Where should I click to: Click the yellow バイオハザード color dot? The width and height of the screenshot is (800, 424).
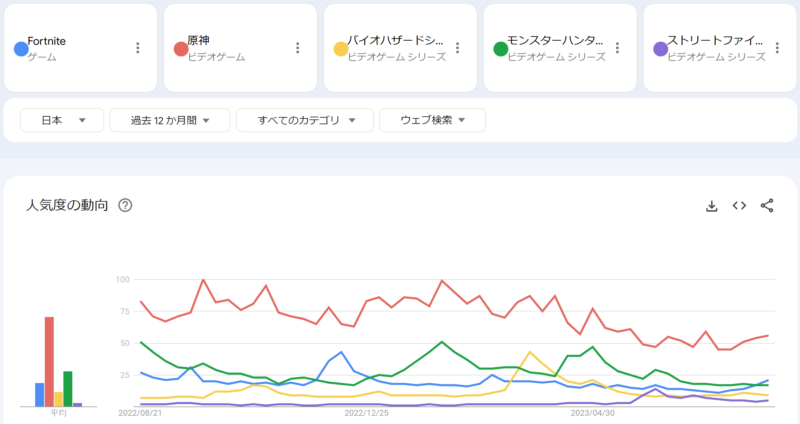point(341,49)
